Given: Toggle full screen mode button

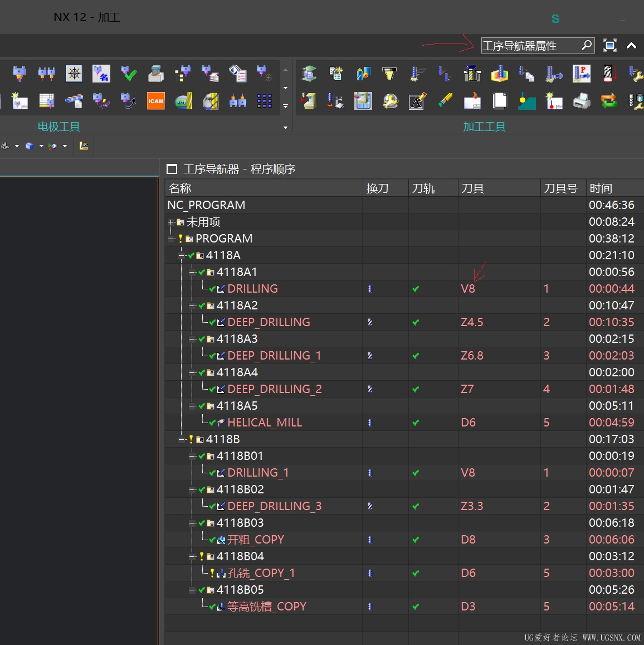Looking at the screenshot, I should pyautogui.click(x=610, y=46).
